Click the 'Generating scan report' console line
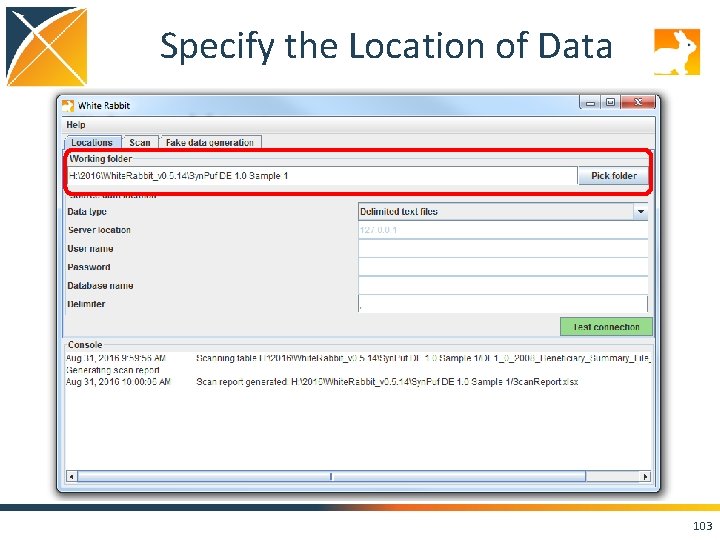Image resolution: width=720 pixels, height=540 pixels. (x=113, y=370)
